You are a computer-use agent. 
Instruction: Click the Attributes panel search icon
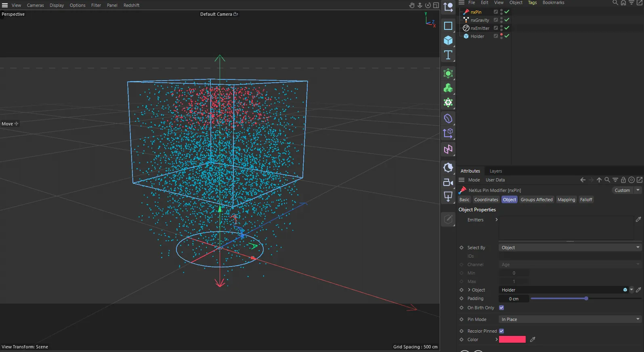(607, 180)
